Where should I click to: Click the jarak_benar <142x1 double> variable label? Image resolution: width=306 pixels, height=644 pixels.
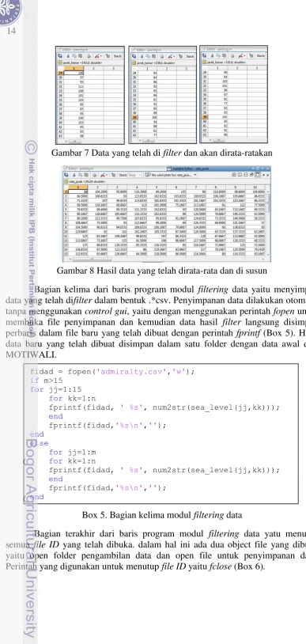(x=82, y=63)
